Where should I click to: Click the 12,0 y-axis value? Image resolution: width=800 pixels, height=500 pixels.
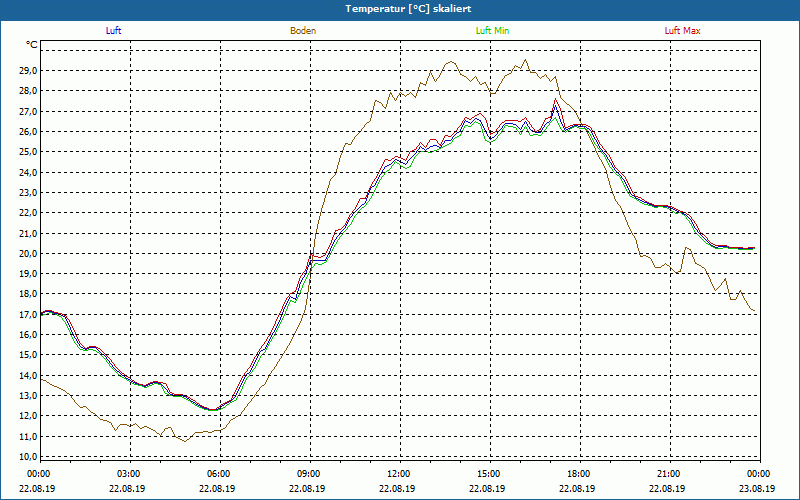28,415
